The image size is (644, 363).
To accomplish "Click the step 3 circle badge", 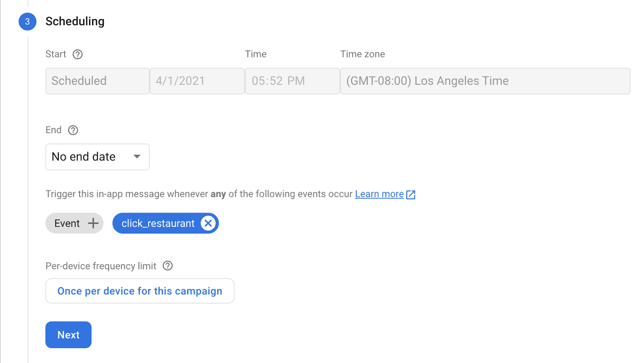I will pyautogui.click(x=27, y=22).
